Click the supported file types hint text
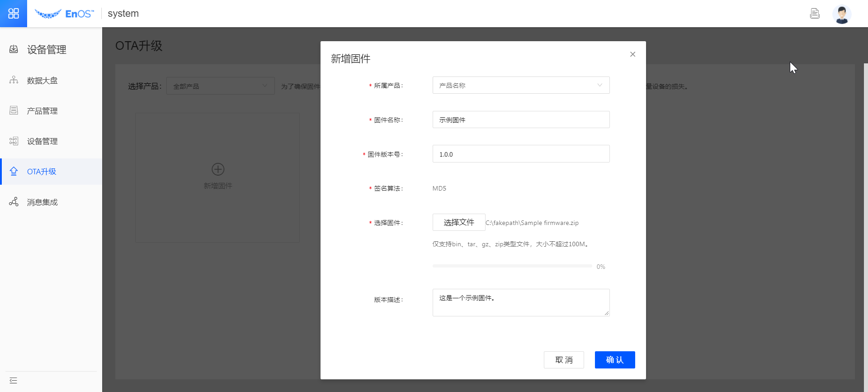Viewport: 868px width, 392px height. (511, 244)
